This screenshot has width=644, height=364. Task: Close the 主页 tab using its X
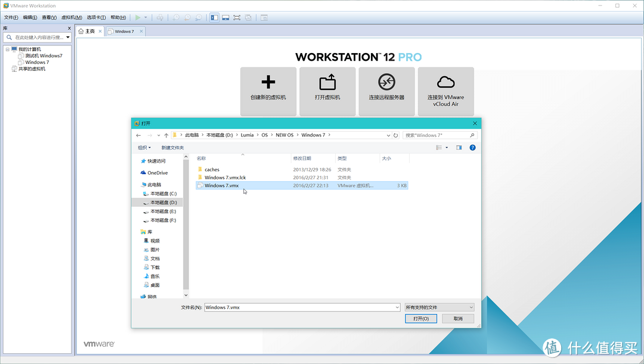coord(100,31)
